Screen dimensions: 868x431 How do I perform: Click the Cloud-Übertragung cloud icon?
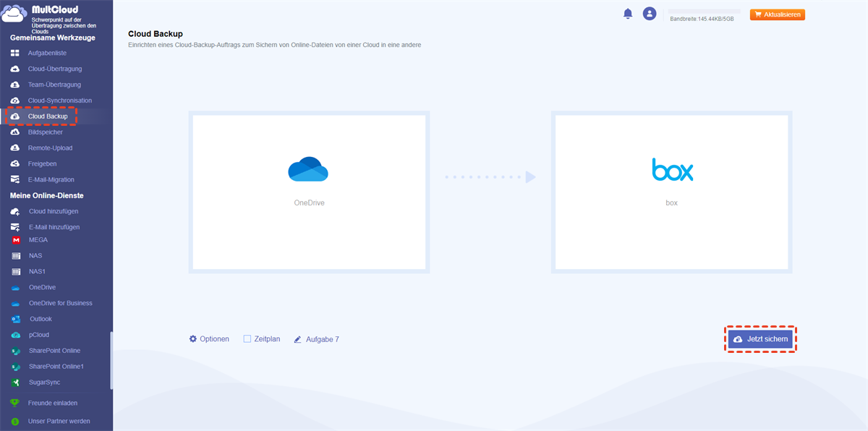click(14, 69)
